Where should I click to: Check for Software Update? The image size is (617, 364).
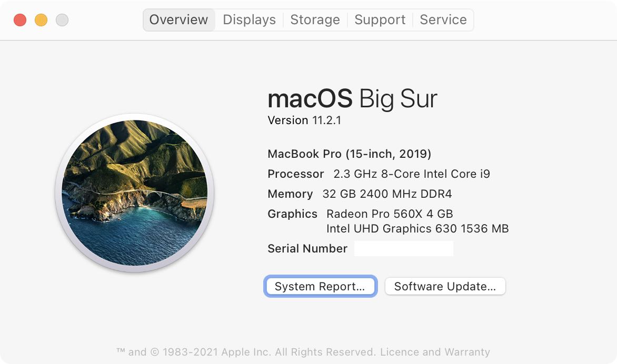pyautogui.click(x=445, y=286)
